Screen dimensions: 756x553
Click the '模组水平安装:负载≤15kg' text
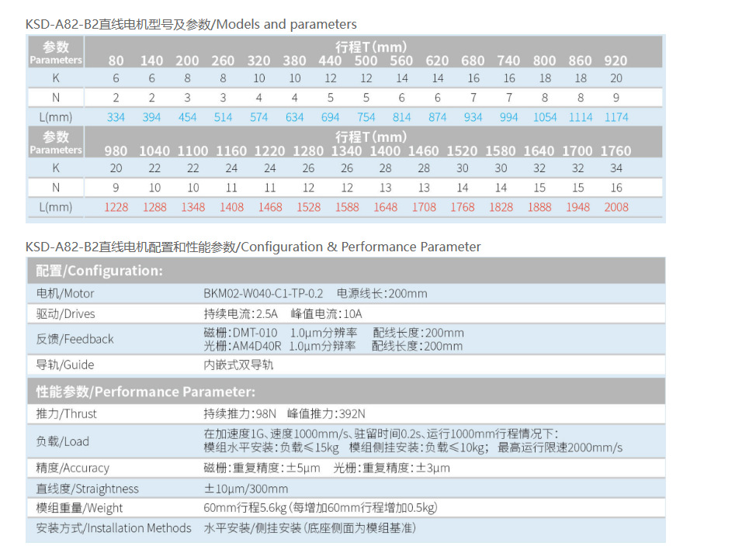point(272,448)
